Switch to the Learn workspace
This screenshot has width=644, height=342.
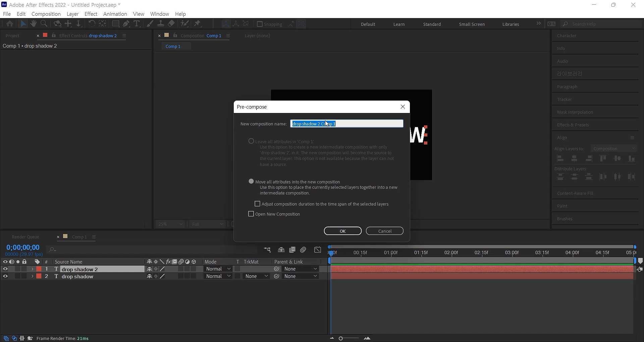click(399, 24)
